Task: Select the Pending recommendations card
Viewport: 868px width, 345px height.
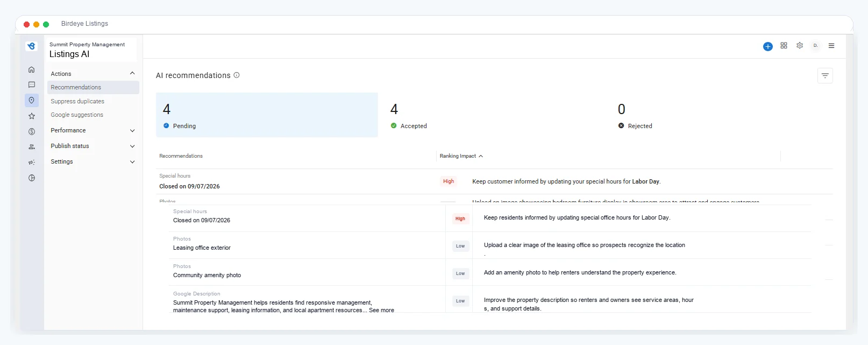Action: coord(267,115)
